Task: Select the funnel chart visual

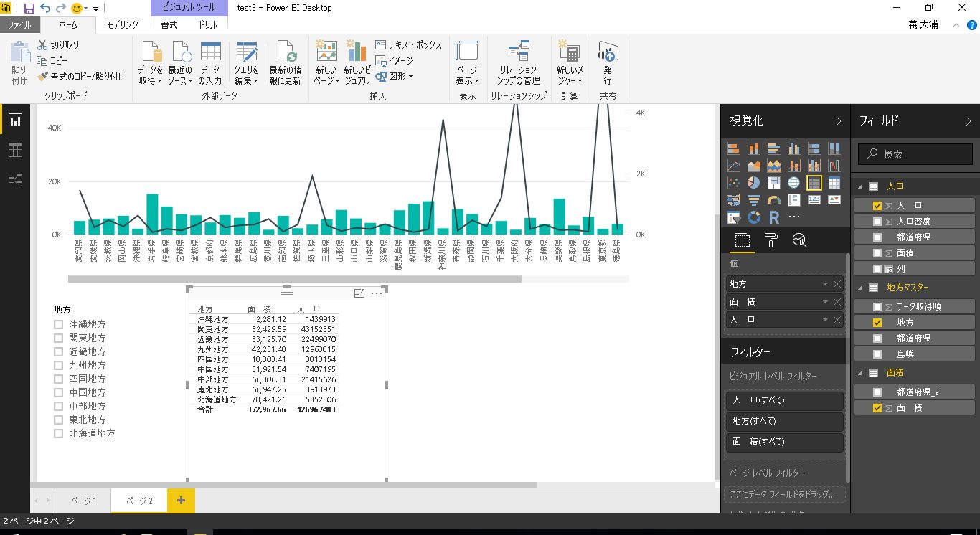Action: 754,200
